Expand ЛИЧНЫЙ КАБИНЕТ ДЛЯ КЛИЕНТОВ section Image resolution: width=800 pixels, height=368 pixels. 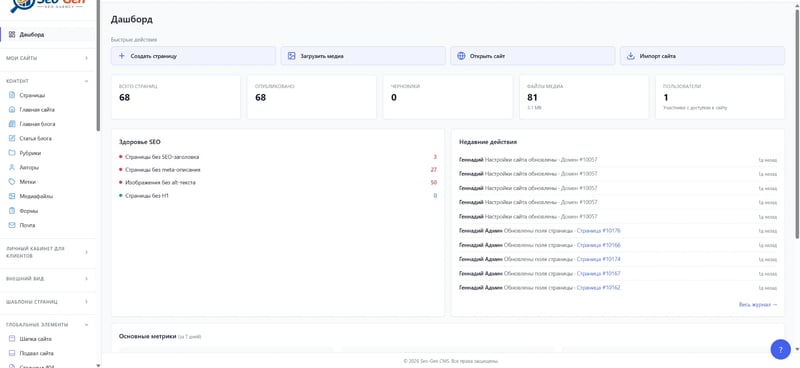[47, 252]
